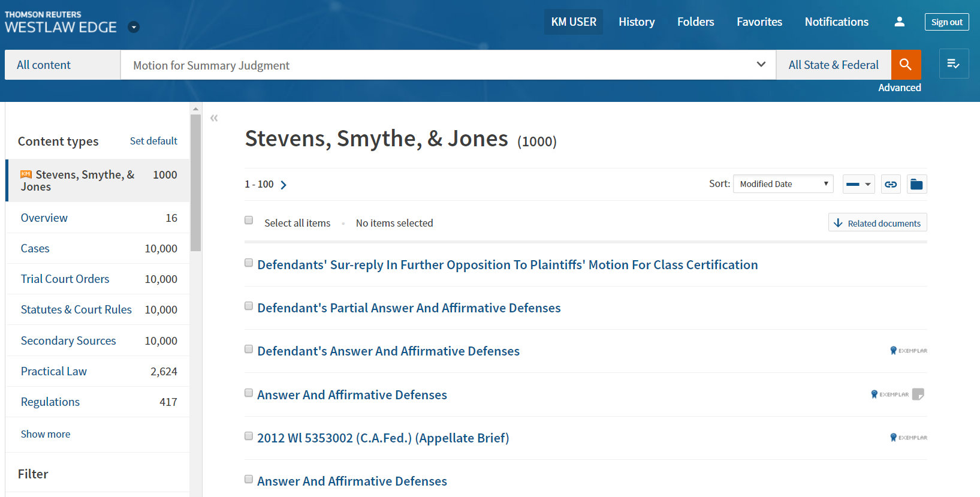The height and width of the screenshot is (497, 980).
Task: Open the All content selector
Action: click(x=63, y=65)
